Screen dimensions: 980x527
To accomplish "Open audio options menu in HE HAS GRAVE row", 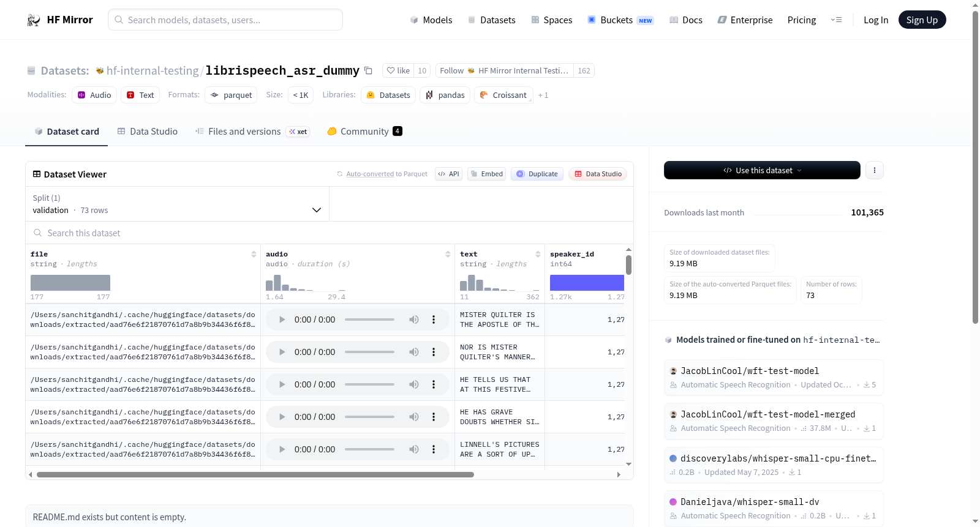I will pos(434,417).
